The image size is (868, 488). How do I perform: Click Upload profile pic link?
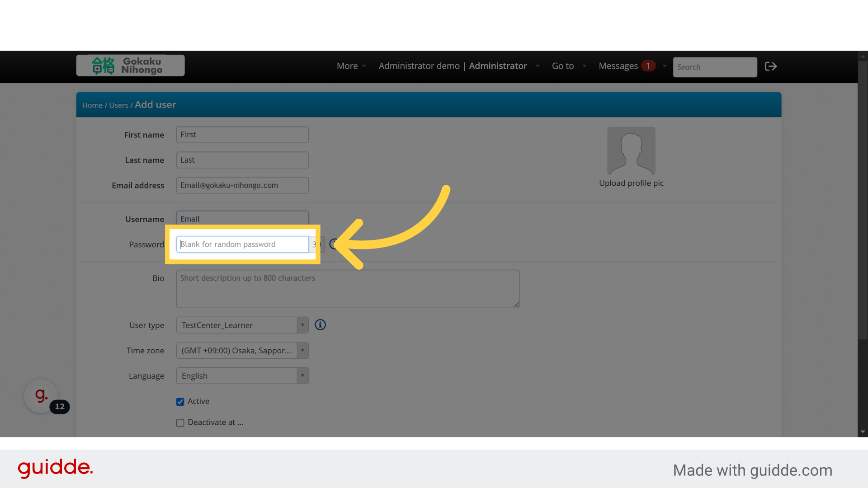pos(631,183)
